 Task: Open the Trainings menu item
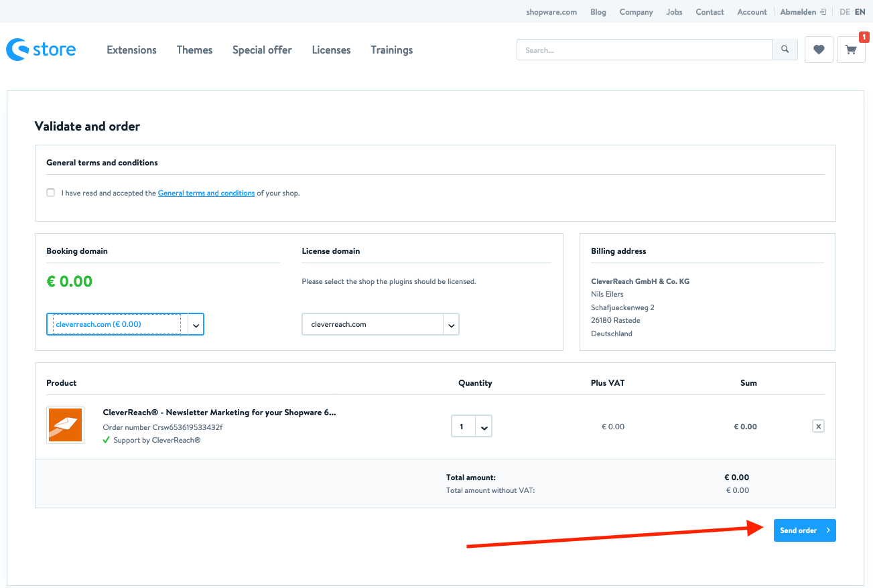pyautogui.click(x=391, y=50)
